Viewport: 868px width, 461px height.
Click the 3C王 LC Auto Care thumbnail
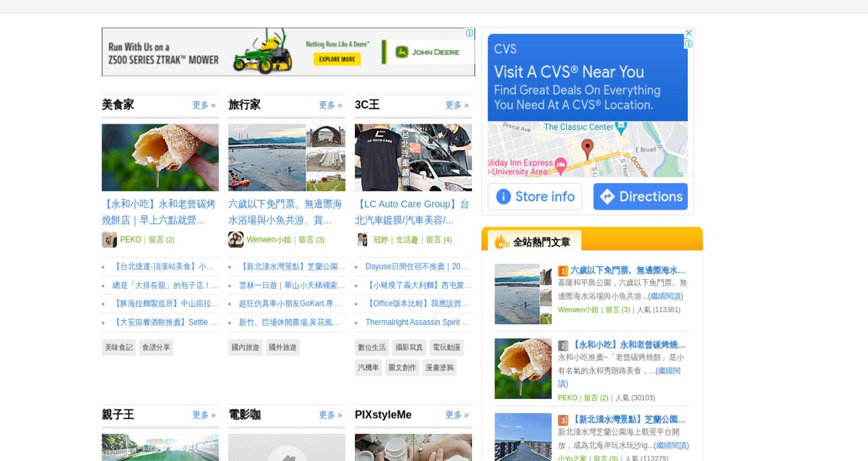(x=413, y=158)
